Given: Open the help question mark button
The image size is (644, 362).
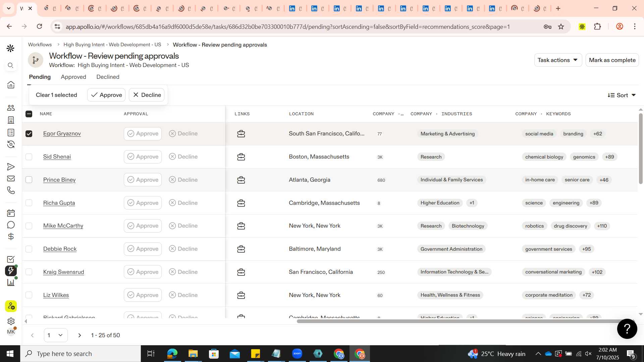Looking at the screenshot, I should pos(627,328).
